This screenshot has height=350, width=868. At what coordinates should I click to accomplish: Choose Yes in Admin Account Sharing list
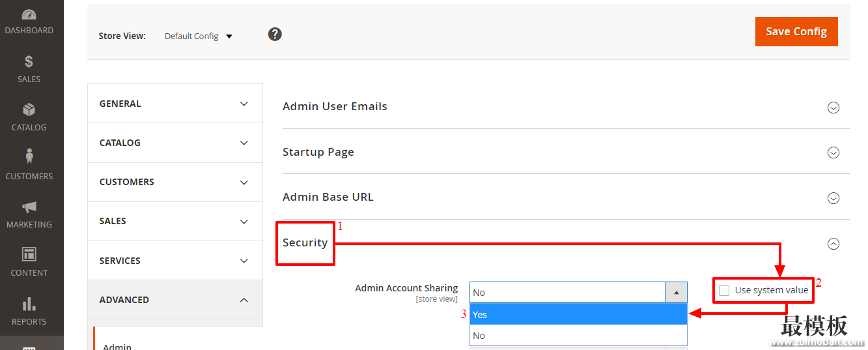578,314
